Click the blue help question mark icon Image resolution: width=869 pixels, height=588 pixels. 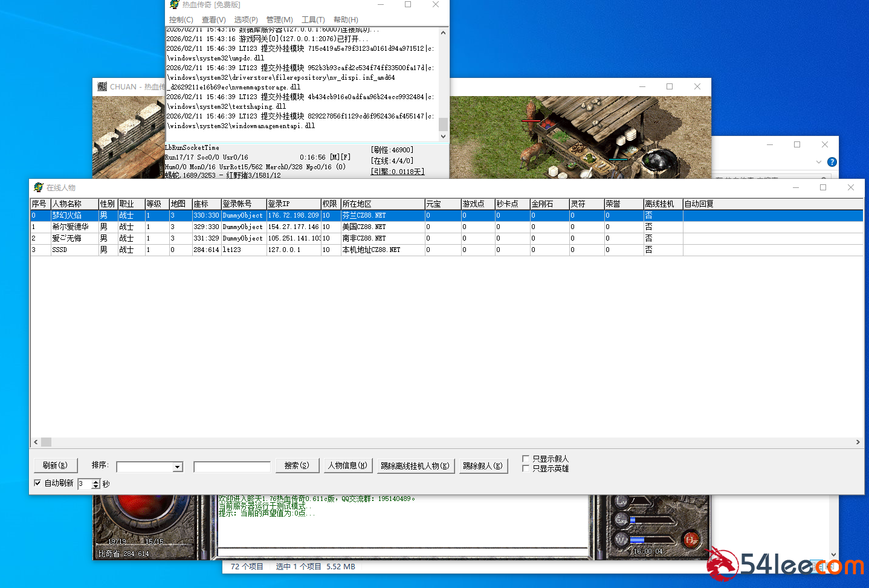[x=832, y=162]
